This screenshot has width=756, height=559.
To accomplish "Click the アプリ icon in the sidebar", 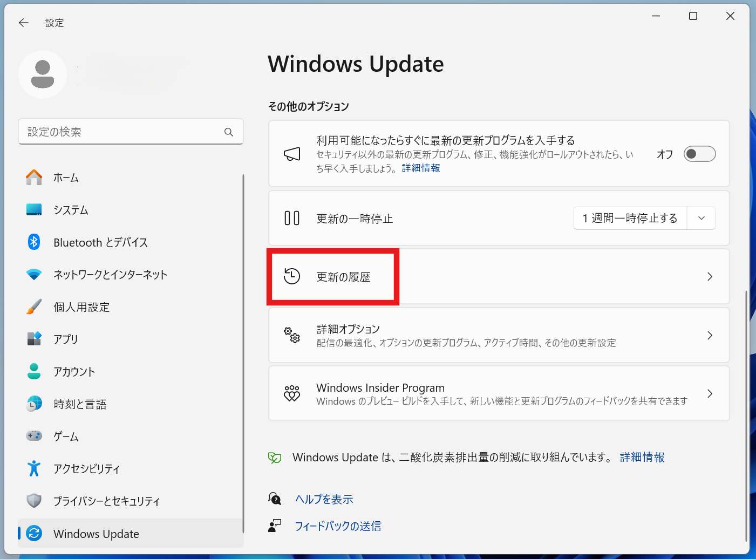I will point(34,339).
